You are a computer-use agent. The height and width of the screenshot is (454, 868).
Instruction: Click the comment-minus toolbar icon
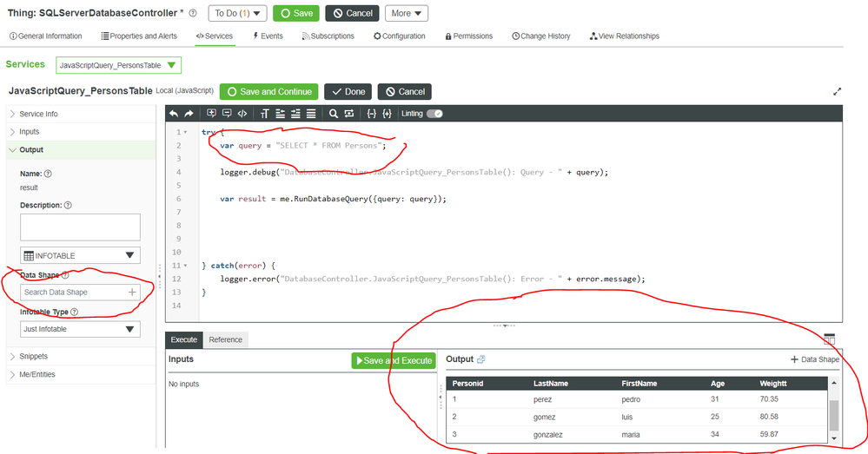(227, 114)
